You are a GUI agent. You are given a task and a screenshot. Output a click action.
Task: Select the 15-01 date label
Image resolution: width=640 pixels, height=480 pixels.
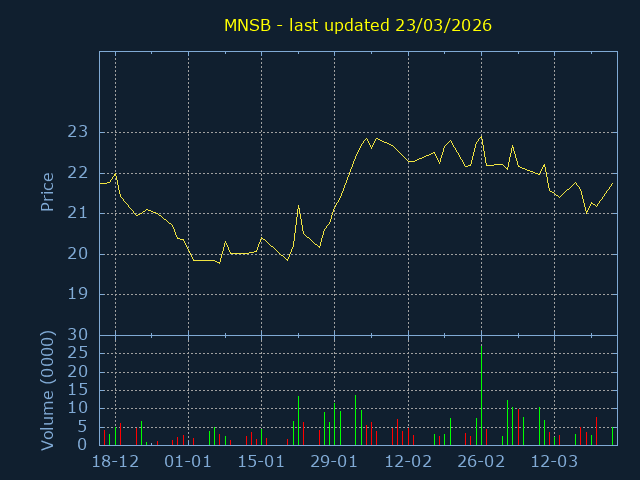261,462
